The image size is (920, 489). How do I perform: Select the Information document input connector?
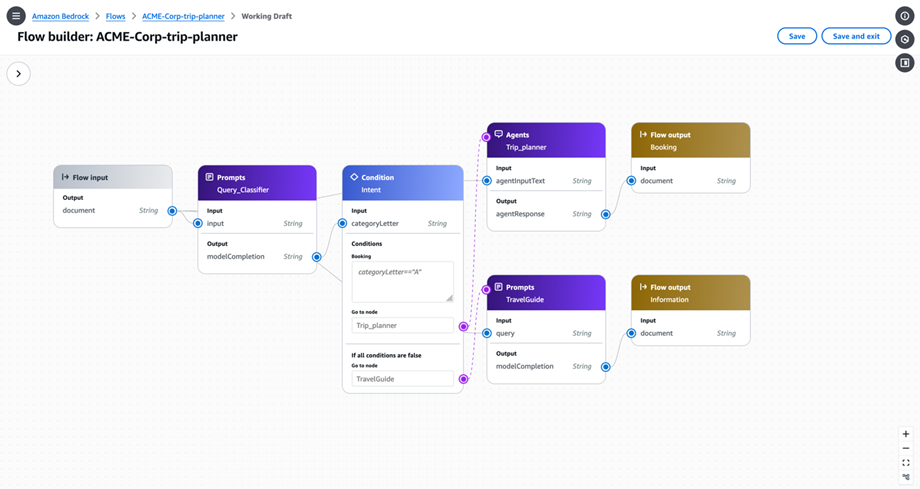point(631,333)
